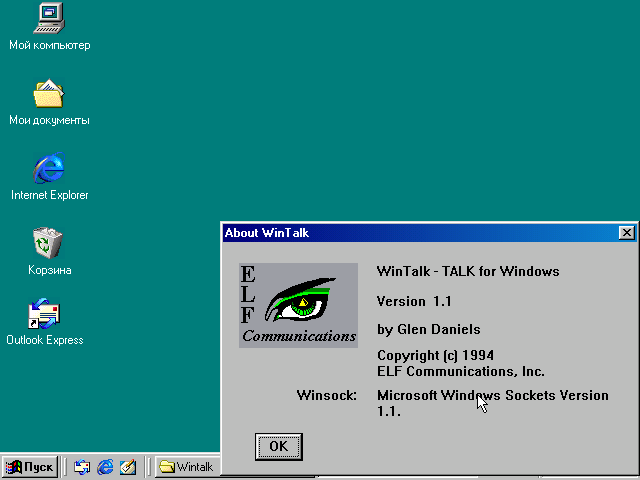The height and width of the screenshot is (480, 640).
Task: Click the "by Glen Daniels" author text
Action: (428, 329)
